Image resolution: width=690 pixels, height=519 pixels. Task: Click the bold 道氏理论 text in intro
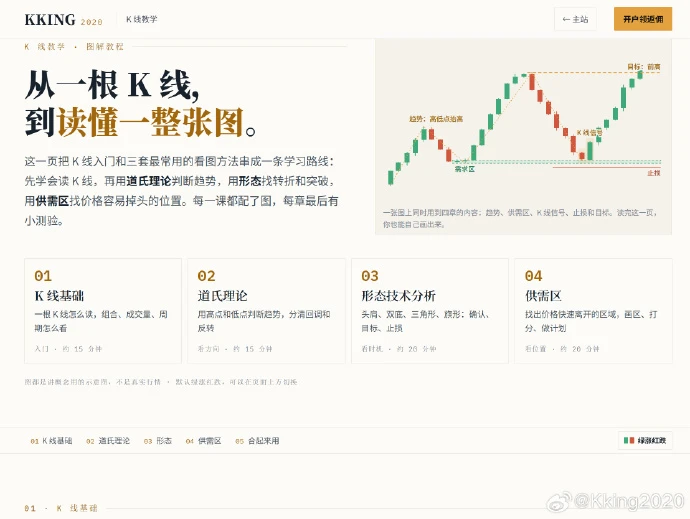149,181
